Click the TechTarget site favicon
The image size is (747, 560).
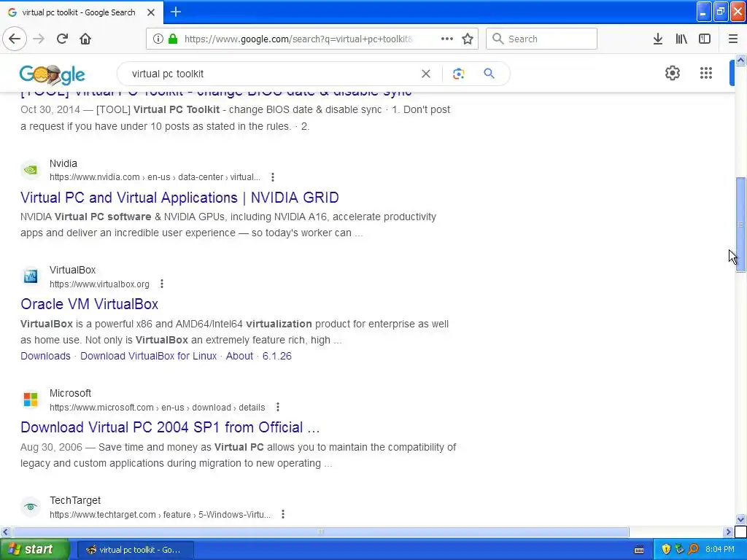click(31, 507)
